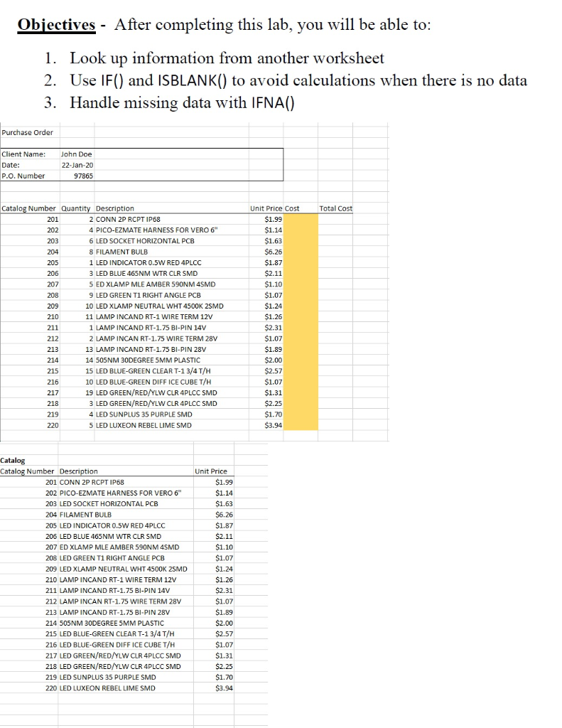Click the "Total Cost" column header
This screenshot has height=728, width=562.
(x=335, y=208)
